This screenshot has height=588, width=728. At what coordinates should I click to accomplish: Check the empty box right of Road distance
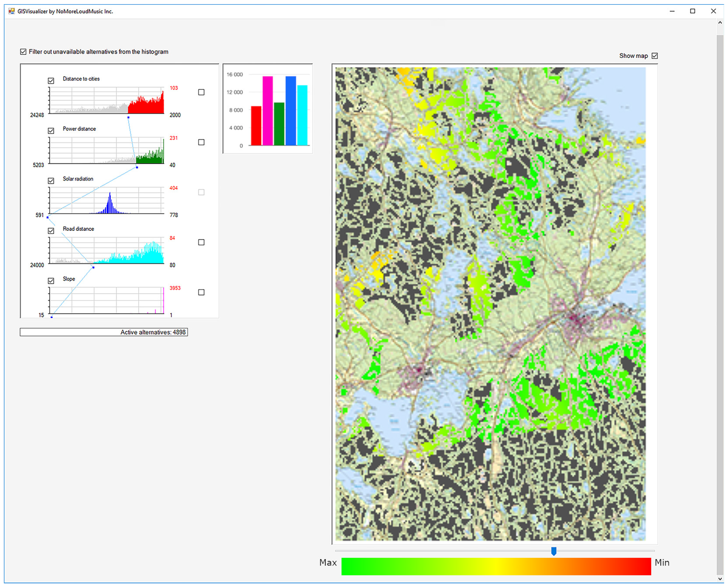tap(201, 242)
